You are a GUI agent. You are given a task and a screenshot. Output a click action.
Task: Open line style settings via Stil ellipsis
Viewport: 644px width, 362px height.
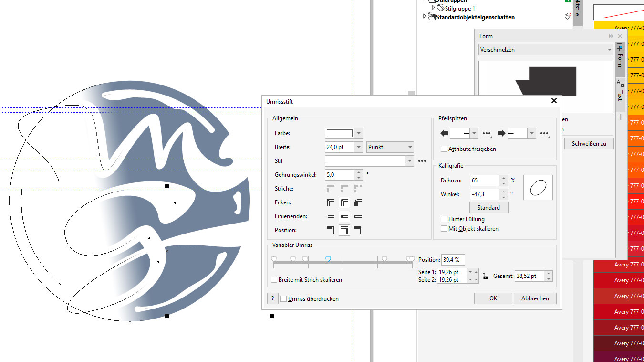[x=422, y=161]
